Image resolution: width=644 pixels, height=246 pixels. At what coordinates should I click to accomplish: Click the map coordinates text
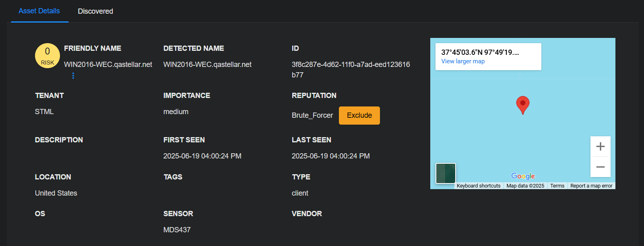click(480, 52)
